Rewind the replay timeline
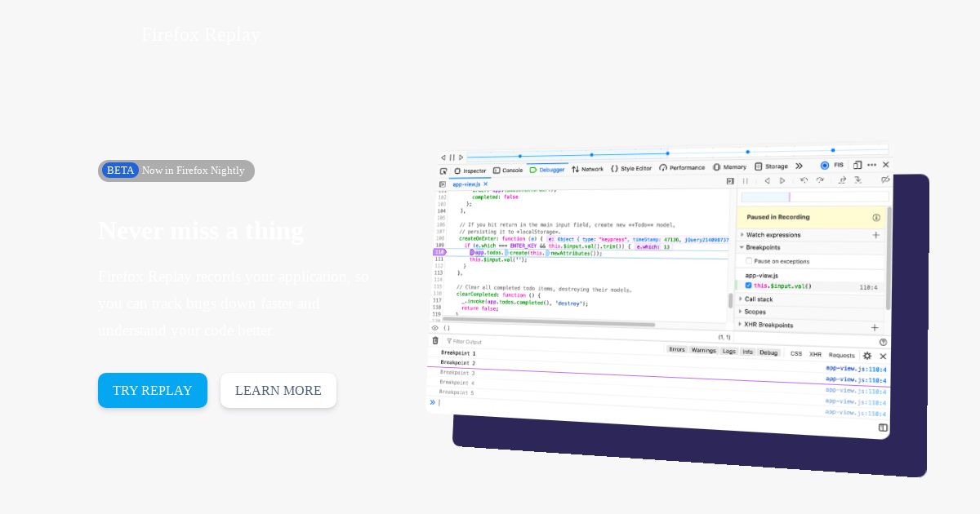The image size is (980, 514). coord(443,157)
